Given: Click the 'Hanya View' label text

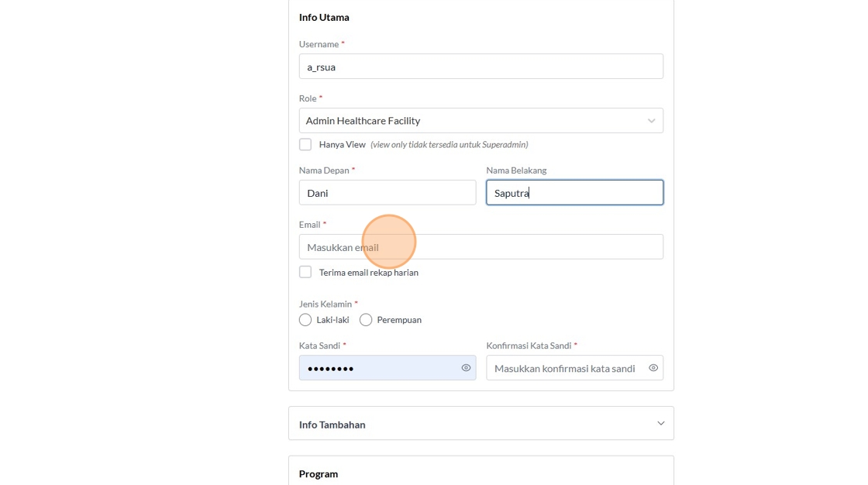Looking at the screenshot, I should point(343,145).
